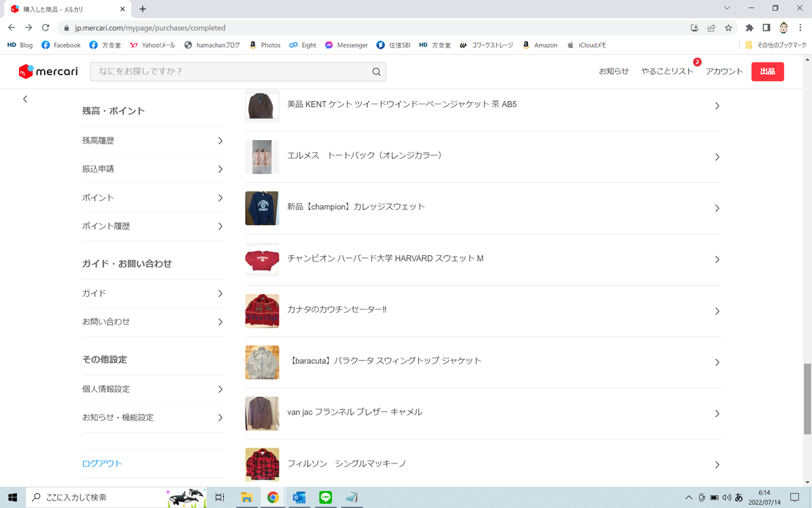Click the Windows taskbar search box
The height and width of the screenshot is (508, 812).
tap(116, 497)
